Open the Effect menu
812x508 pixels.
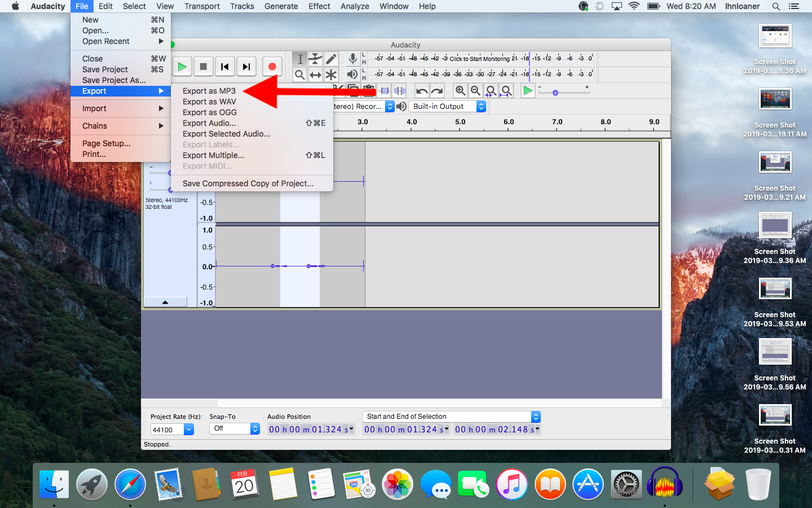click(x=319, y=6)
